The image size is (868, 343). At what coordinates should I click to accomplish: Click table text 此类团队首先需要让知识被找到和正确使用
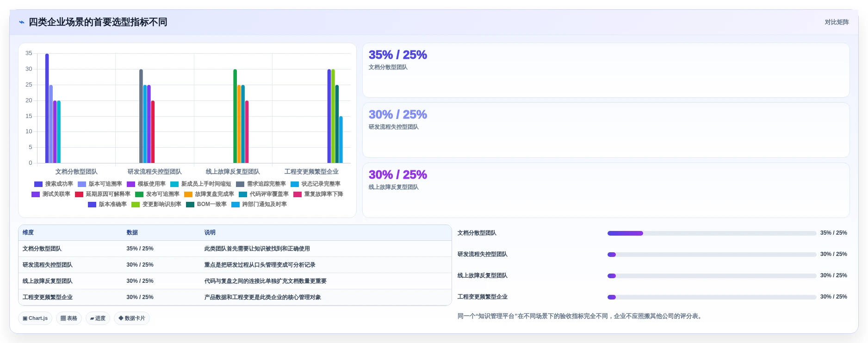click(x=257, y=249)
